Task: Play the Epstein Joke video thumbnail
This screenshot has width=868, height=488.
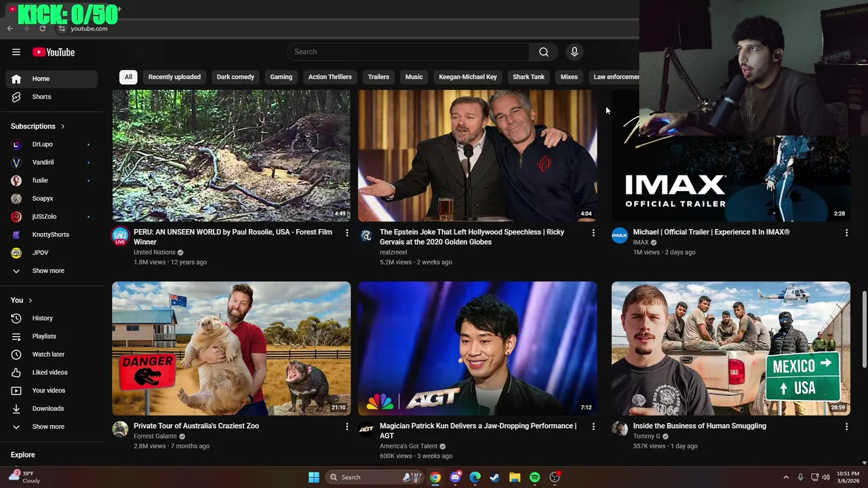Action: pyautogui.click(x=477, y=155)
